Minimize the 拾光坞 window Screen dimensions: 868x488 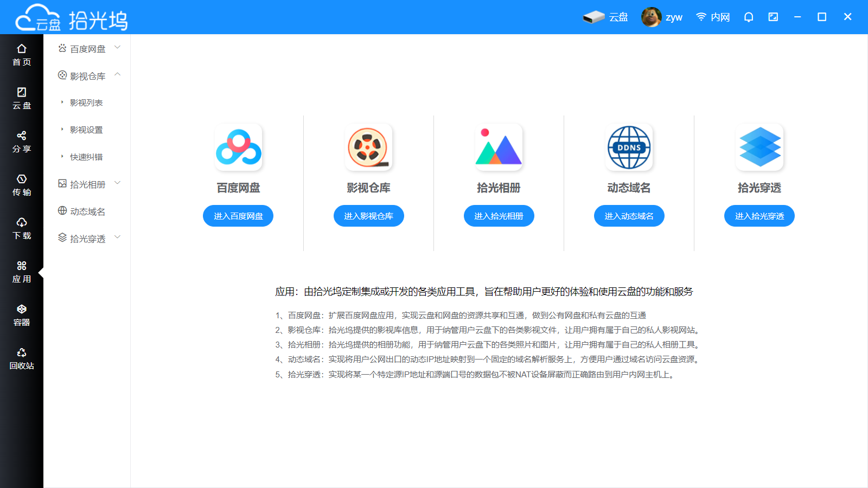(x=797, y=17)
